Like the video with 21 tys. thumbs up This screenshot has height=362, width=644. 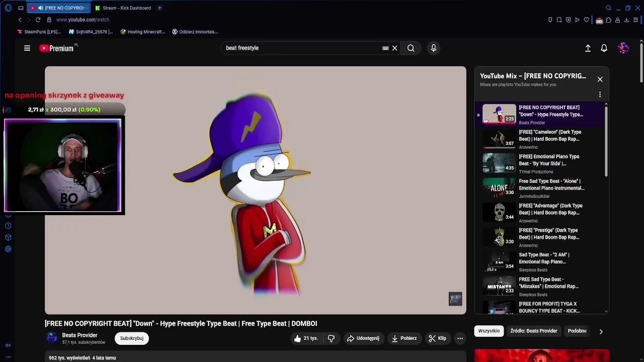coord(306,338)
